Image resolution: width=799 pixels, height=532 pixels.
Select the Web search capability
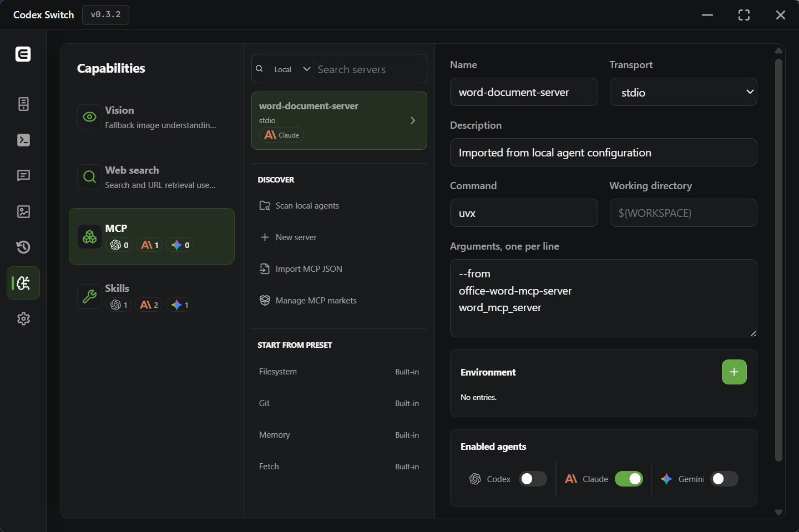(151, 177)
